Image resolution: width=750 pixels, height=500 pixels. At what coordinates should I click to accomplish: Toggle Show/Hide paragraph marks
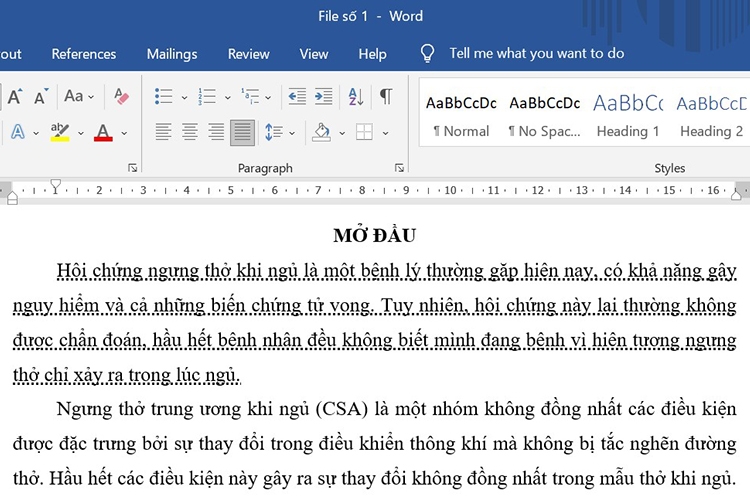tap(386, 96)
